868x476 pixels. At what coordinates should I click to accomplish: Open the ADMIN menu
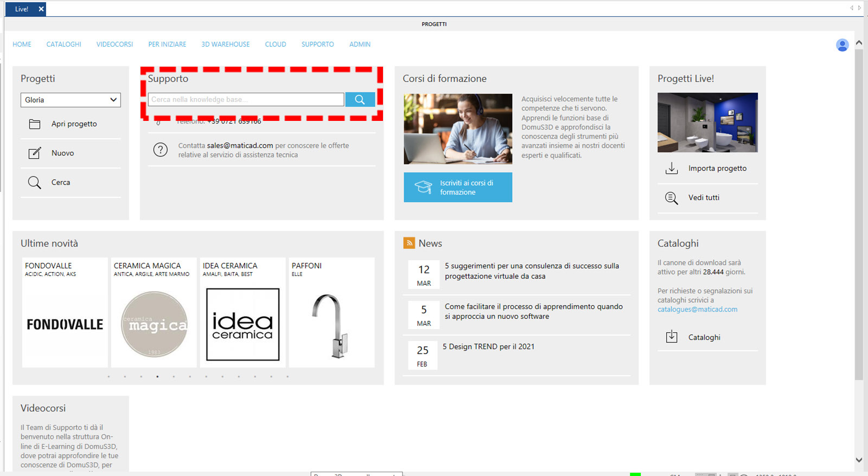tap(360, 44)
